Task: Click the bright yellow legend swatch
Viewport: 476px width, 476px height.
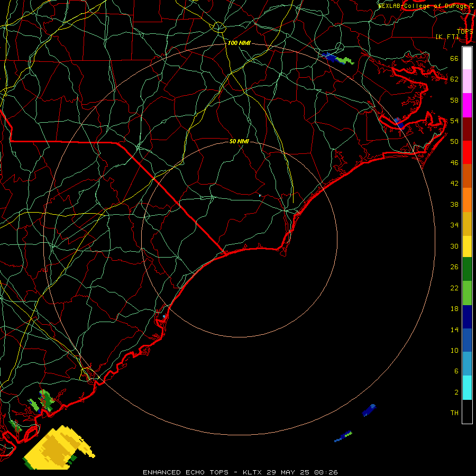Action: coord(467,246)
